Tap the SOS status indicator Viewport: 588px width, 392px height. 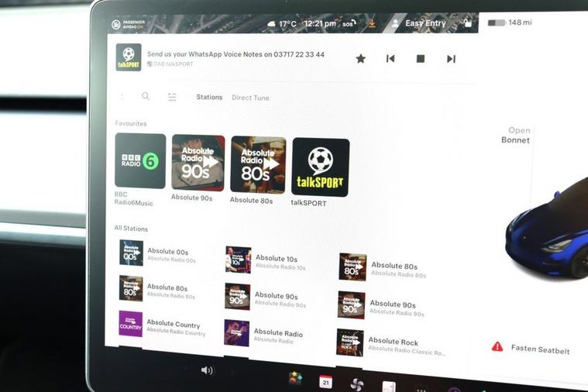pos(349,24)
